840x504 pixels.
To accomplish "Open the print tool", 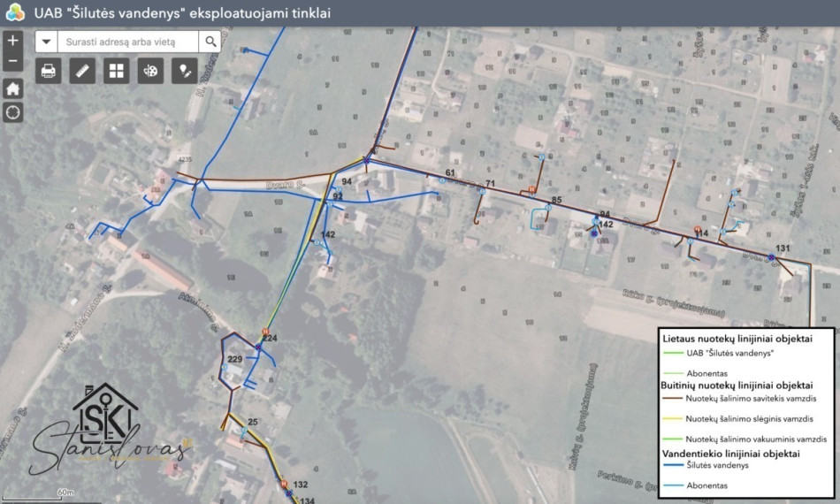I will 49,71.
